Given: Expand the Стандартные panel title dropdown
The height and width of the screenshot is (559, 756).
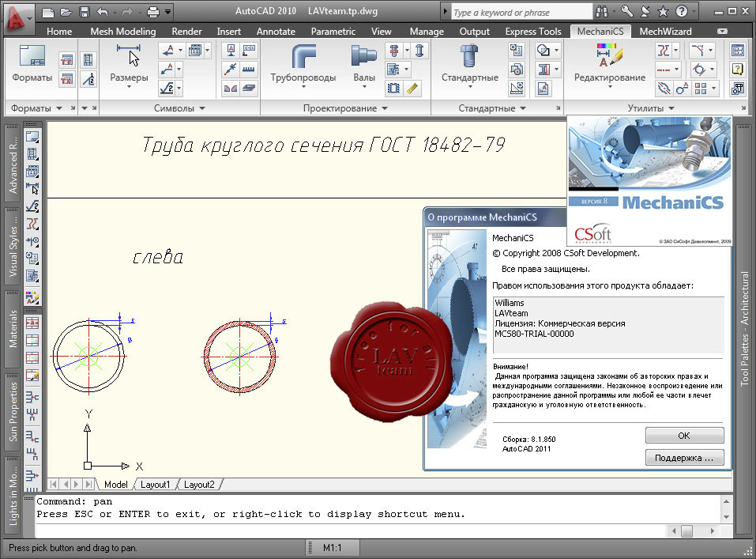Looking at the screenshot, I should point(523,108).
